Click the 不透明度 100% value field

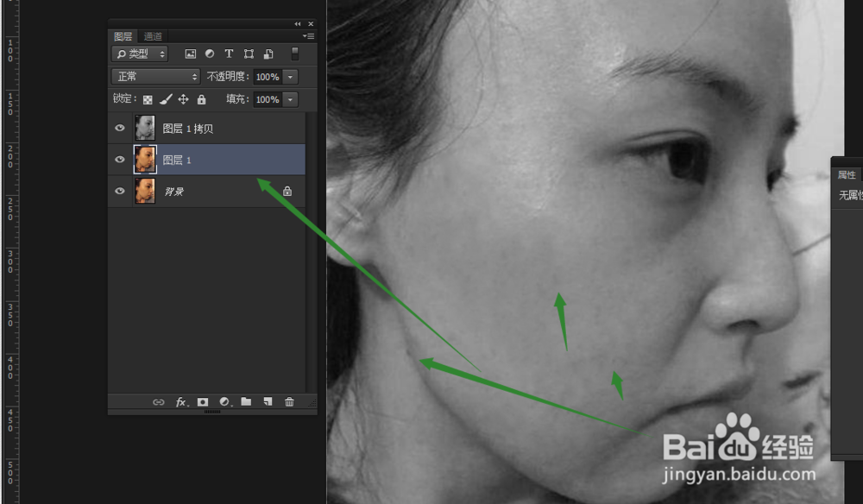click(268, 77)
